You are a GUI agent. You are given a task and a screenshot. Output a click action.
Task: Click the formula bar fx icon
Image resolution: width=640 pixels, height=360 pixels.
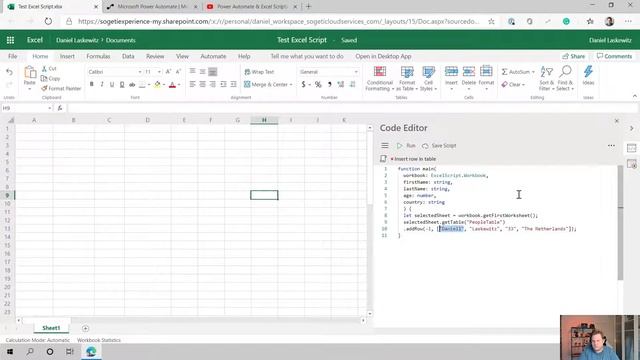click(60, 108)
